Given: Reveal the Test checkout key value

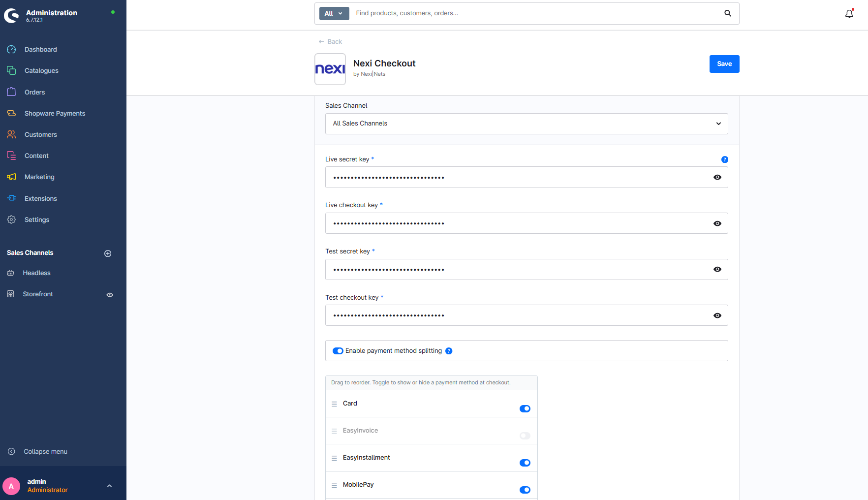Looking at the screenshot, I should (717, 315).
